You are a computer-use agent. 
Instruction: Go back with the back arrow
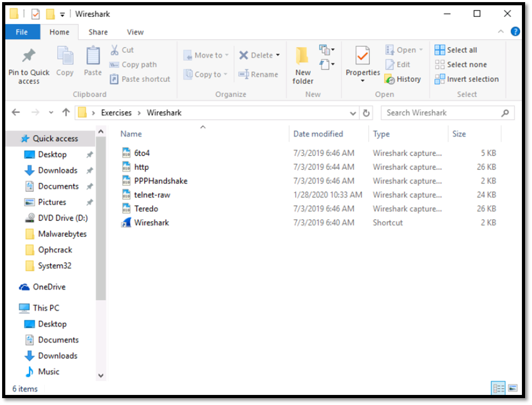[x=16, y=112]
